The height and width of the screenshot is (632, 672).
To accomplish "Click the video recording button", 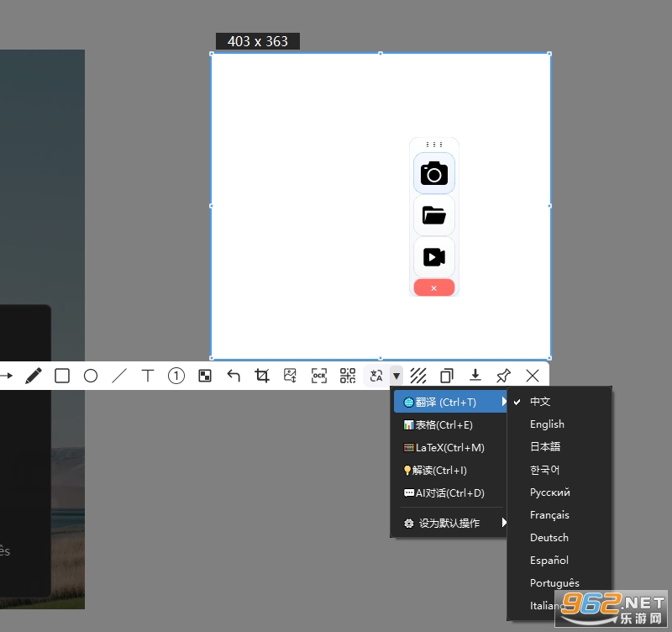I will (x=434, y=257).
